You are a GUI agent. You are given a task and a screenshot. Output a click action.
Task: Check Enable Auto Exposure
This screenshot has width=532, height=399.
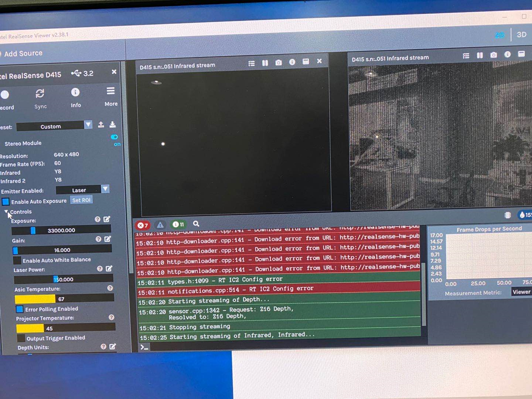[6, 202]
